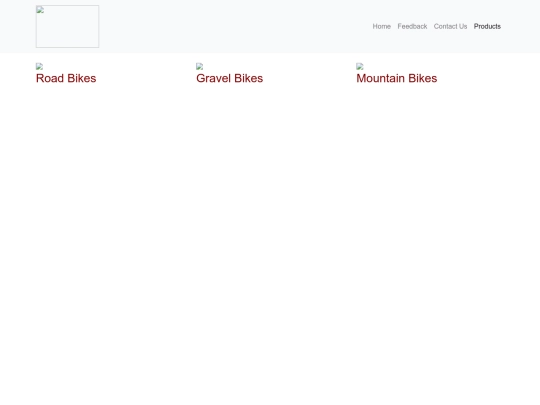This screenshot has width=540, height=405.
Task: Go to the Feedback page
Action: [x=412, y=27]
